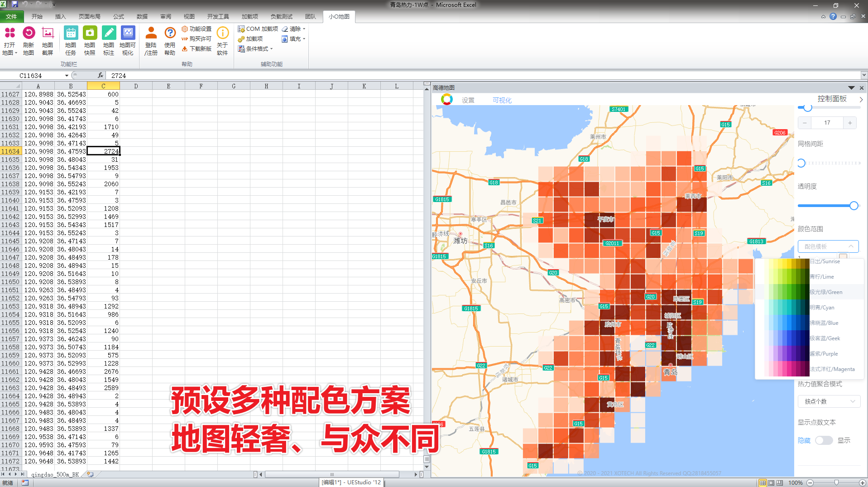
Task: Click the insert worksheet tab icon
Action: 90,474
